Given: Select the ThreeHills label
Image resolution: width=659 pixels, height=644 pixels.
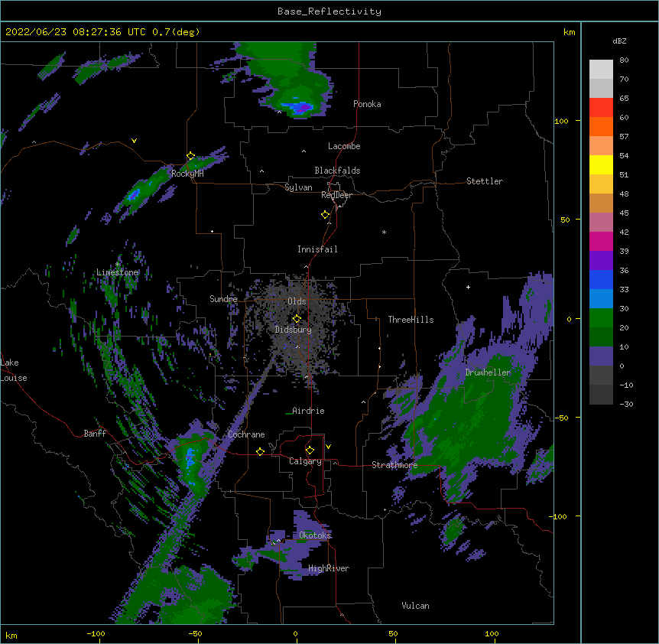Looking at the screenshot, I should tap(411, 320).
